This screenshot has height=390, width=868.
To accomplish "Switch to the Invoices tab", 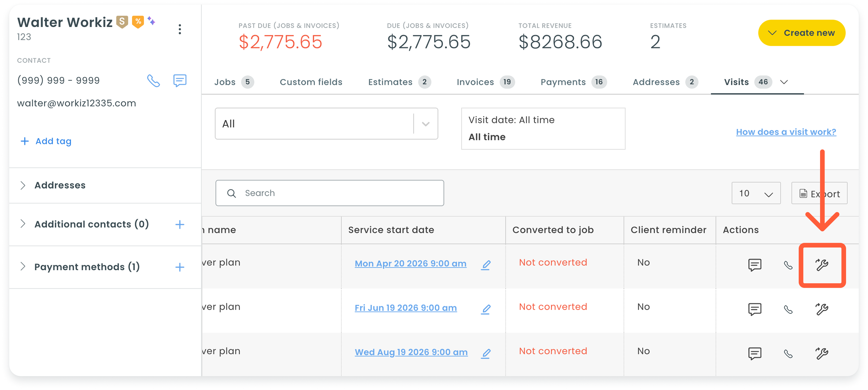I will coord(486,82).
